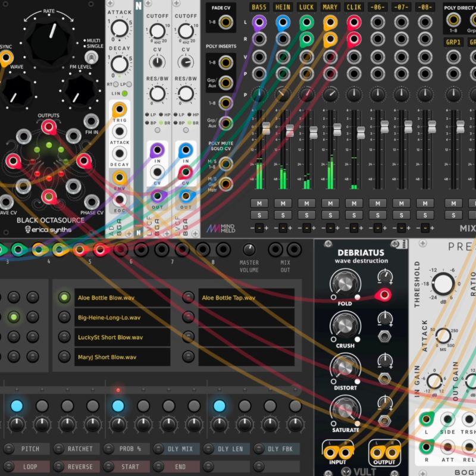This screenshot has height=476, width=476.
Task: Click the Debriatus right OUTPUT jack
Action: point(393,453)
